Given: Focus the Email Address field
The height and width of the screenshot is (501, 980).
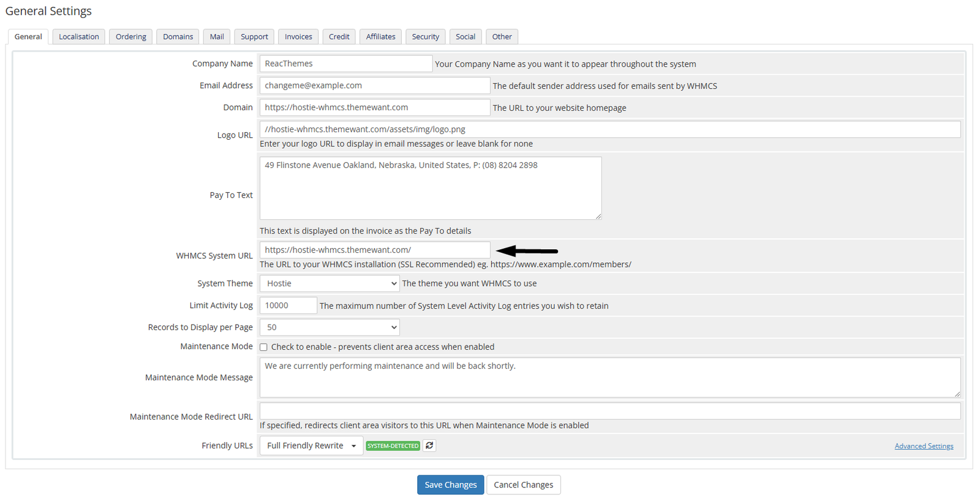Looking at the screenshot, I should click(375, 86).
